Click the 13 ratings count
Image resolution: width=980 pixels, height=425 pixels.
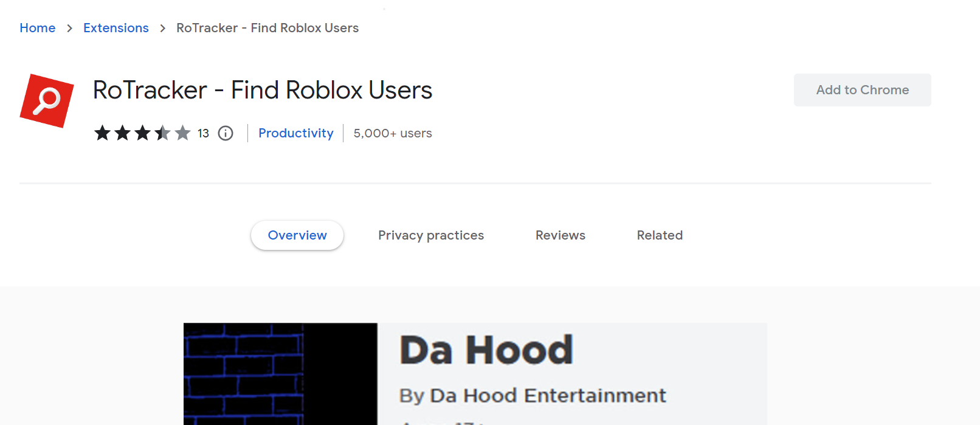click(x=203, y=133)
